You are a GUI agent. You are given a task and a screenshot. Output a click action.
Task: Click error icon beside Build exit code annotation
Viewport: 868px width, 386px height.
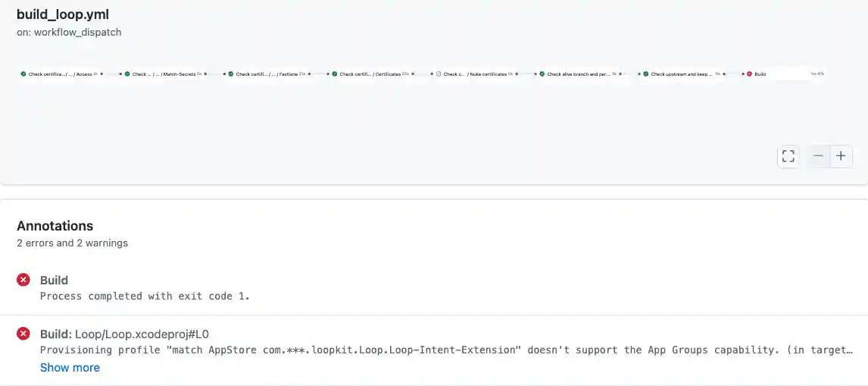23,280
